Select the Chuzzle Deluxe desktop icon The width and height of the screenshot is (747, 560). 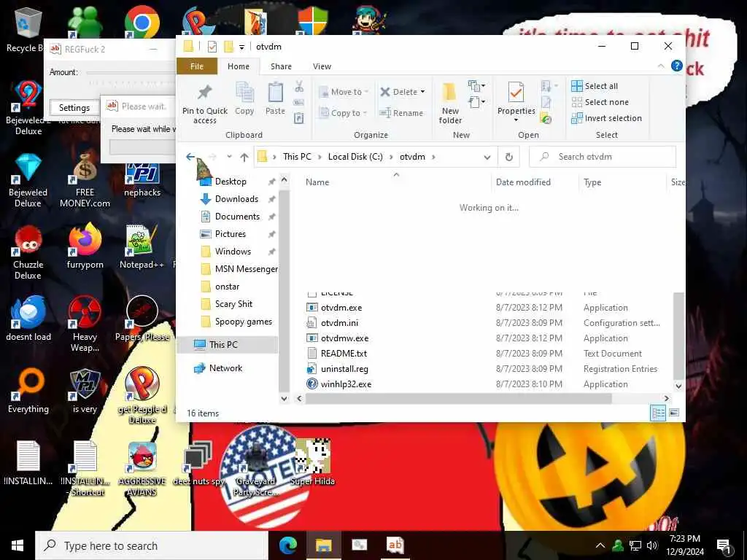28,252
